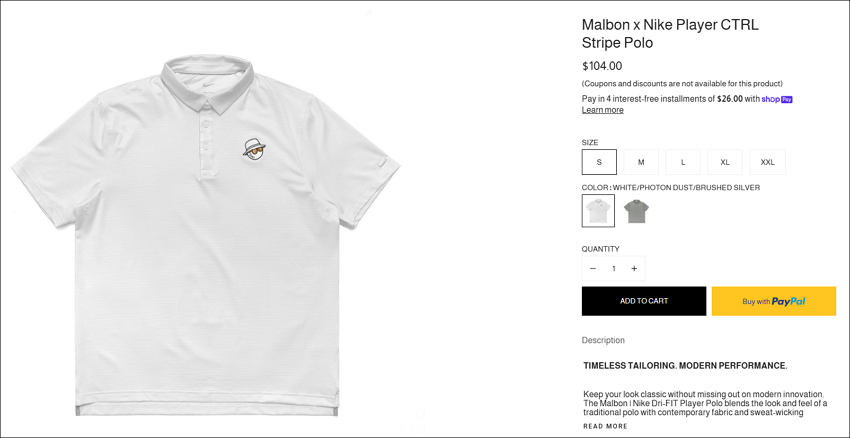Select the white polo color swatch
This screenshot has height=438, width=850.
tap(598, 210)
